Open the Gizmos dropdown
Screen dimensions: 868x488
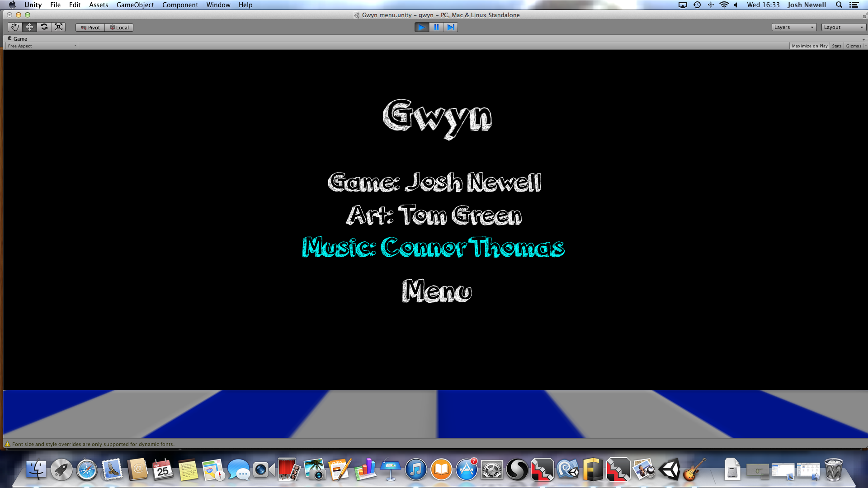(x=854, y=46)
